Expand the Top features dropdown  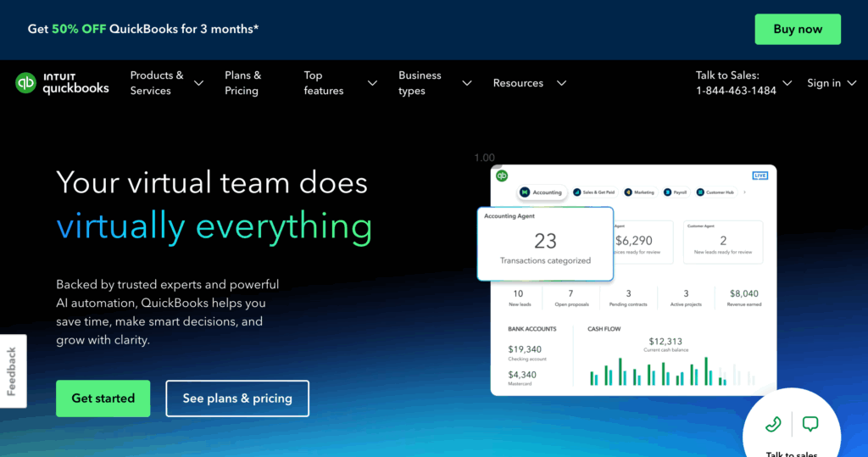click(x=340, y=83)
